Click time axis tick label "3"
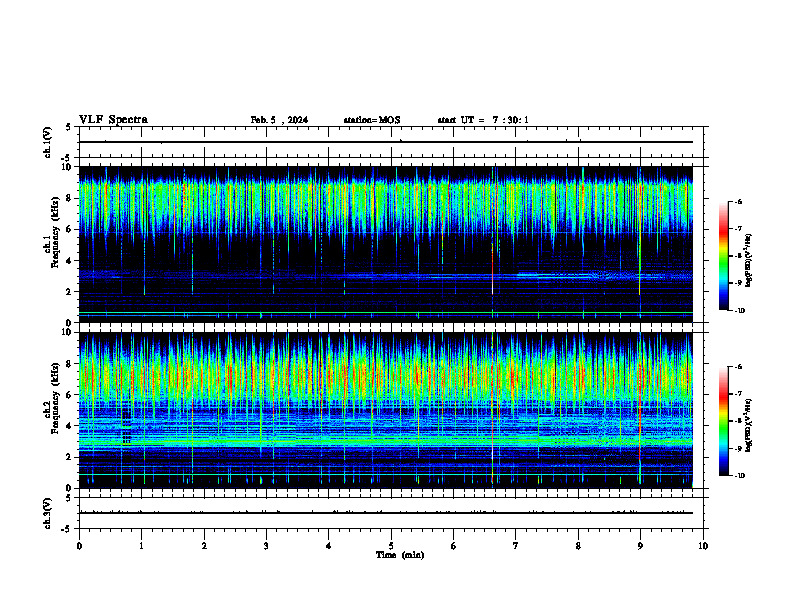This screenshot has height=612, width=792. click(266, 546)
